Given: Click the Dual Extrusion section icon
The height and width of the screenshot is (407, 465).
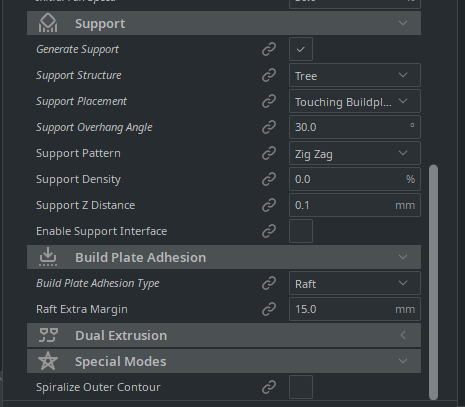Looking at the screenshot, I should point(48,335).
